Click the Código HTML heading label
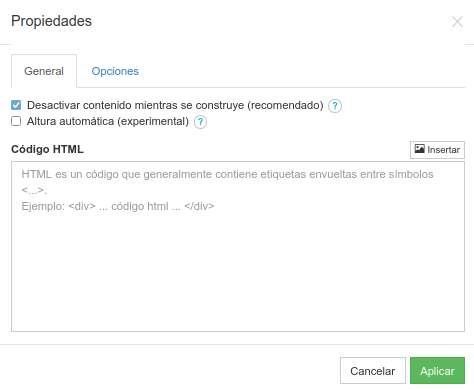 point(47,149)
